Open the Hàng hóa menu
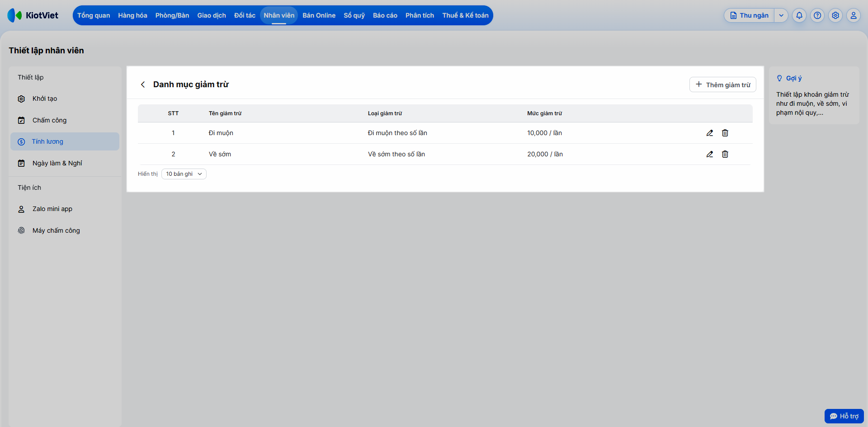The width and height of the screenshot is (868, 427). click(132, 15)
